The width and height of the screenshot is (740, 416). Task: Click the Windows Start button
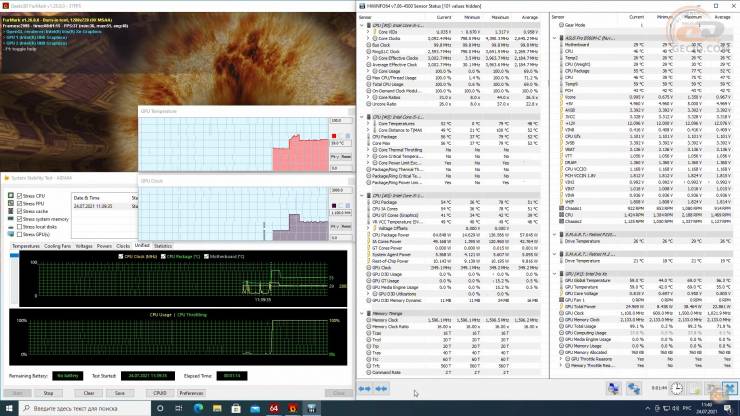9,408
